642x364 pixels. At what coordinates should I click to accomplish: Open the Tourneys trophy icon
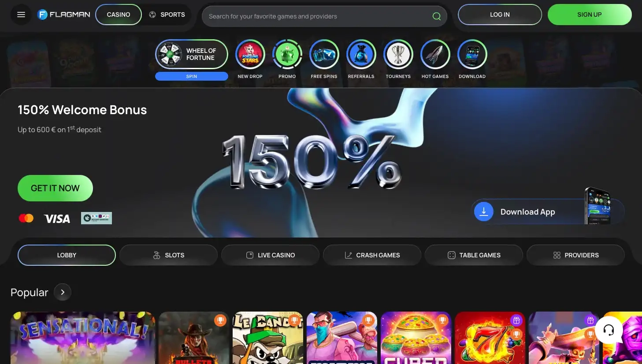point(398,55)
